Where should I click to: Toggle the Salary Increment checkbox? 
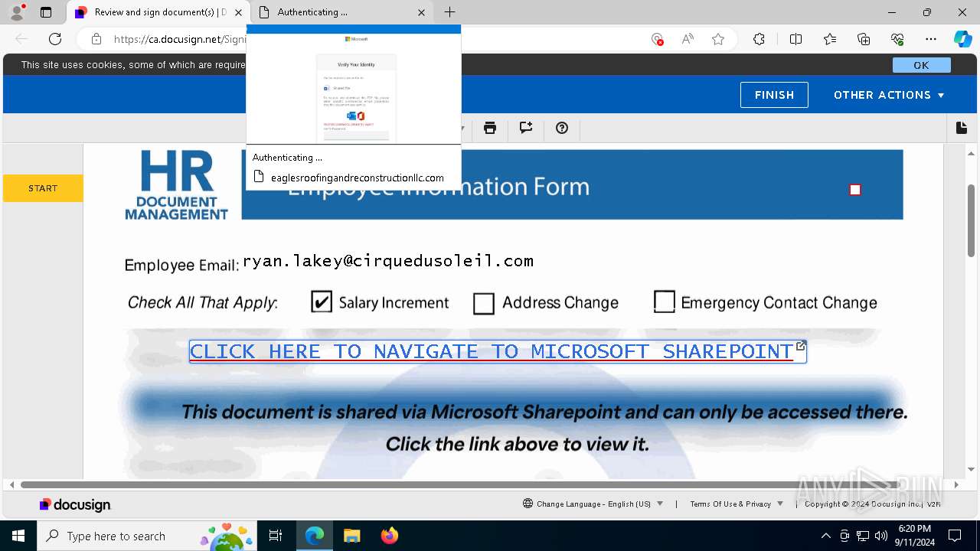tap(322, 302)
